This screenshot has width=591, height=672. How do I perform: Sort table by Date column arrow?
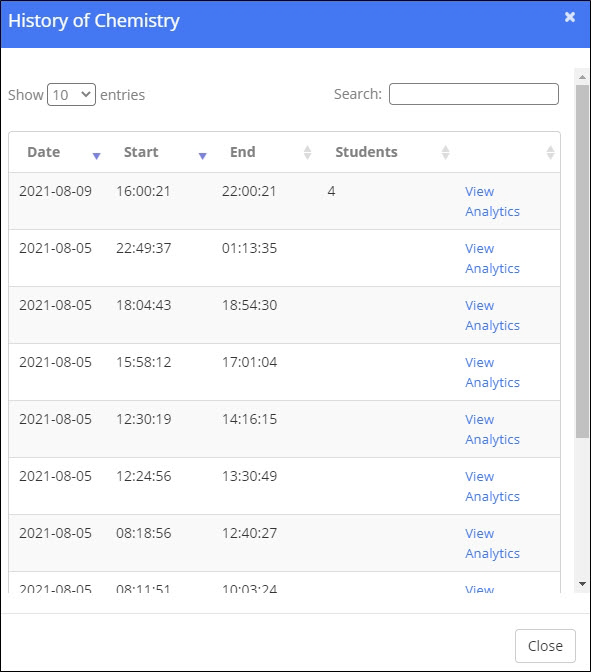(x=96, y=156)
